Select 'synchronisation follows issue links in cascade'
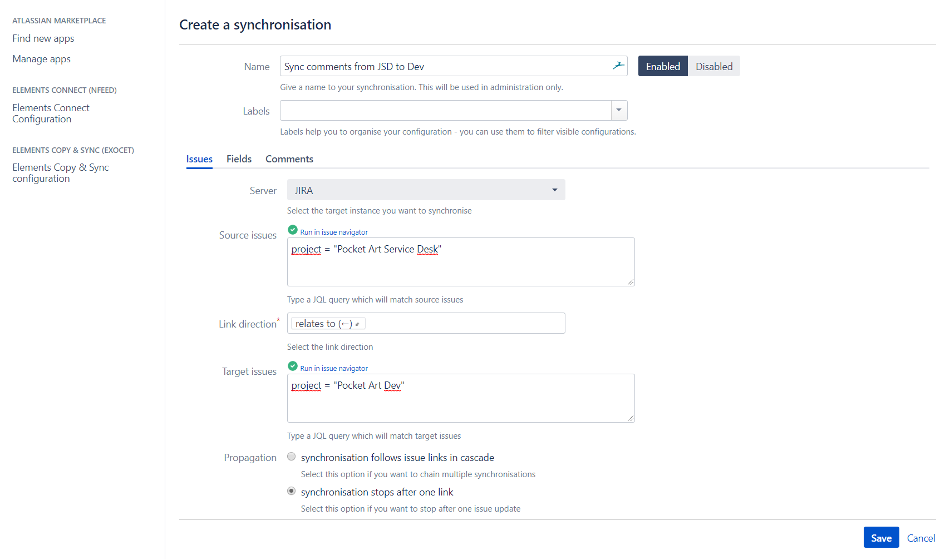 coord(291,456)
